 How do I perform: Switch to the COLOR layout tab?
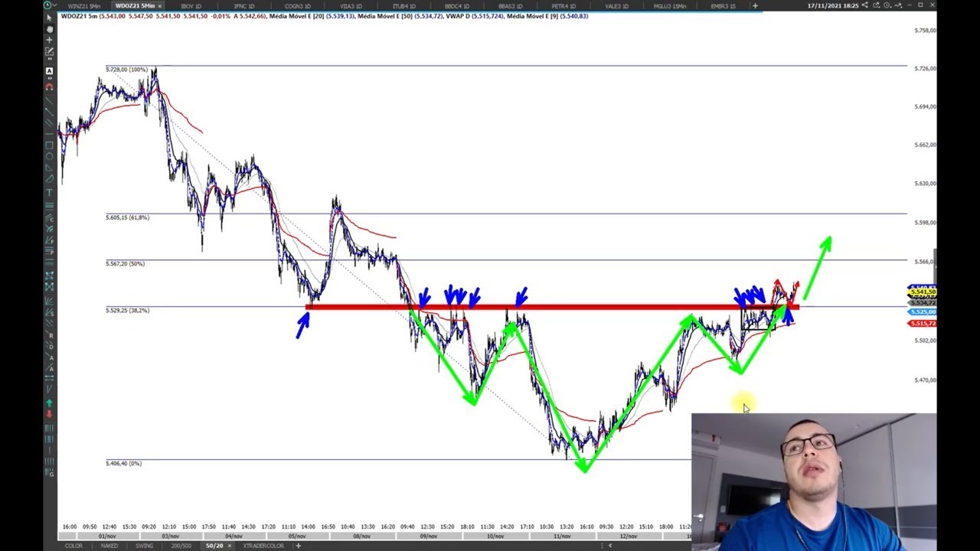pos(73,546)
